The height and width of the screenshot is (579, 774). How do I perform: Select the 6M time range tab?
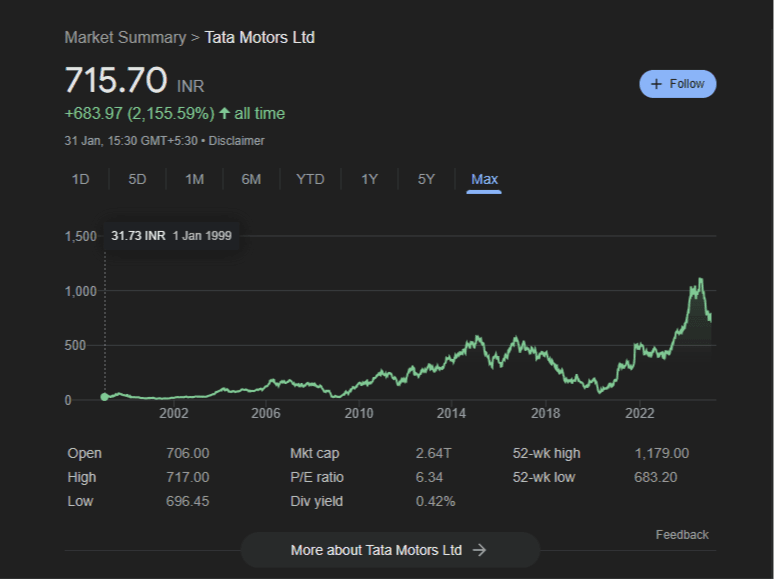point(251,179)
